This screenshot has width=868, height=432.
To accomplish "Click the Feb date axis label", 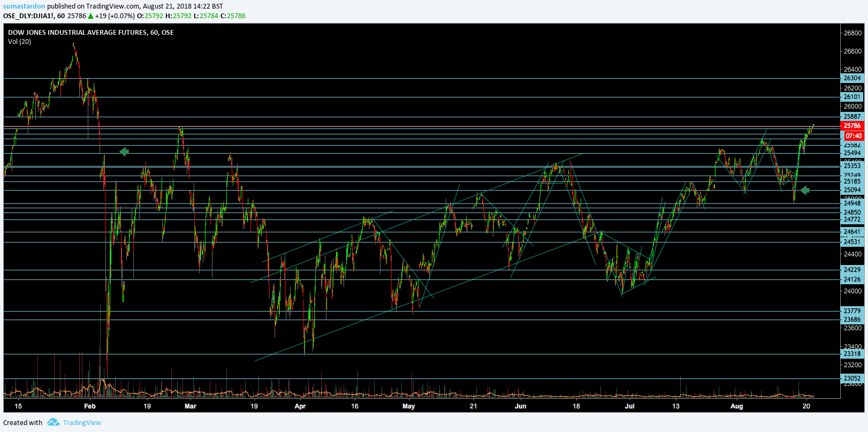I will point(90,406).
